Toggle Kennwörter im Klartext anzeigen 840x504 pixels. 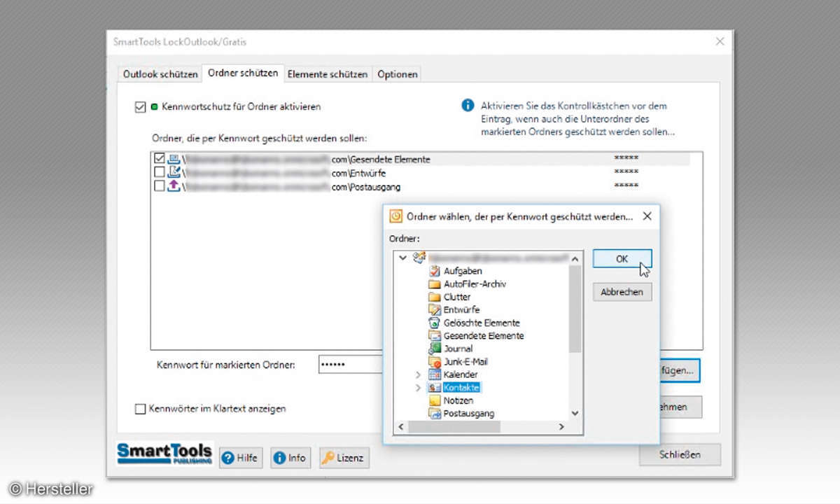pyautogui.click(x=140, y=408)
